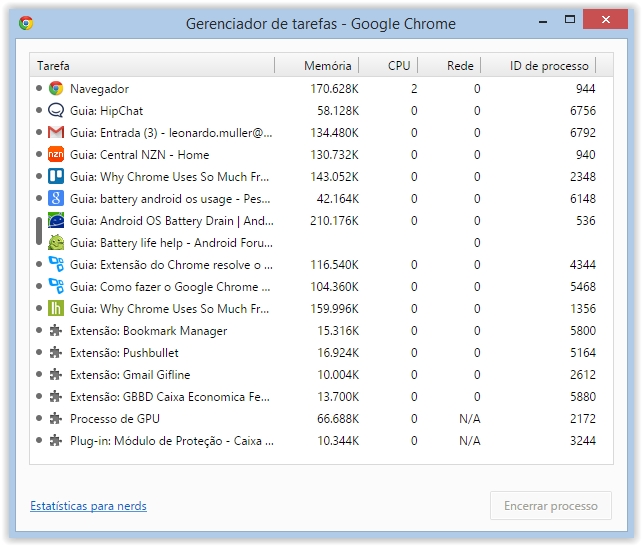Select the Guia: HipChat row
The height and width of the screenshot is (546, 642).
(x=321, y=111)
